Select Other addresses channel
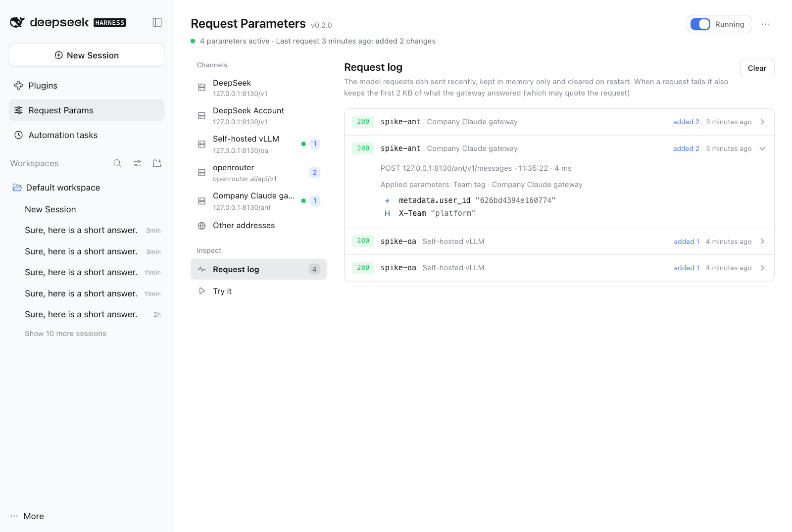792x532 pixels. click(x=258, y=226)
